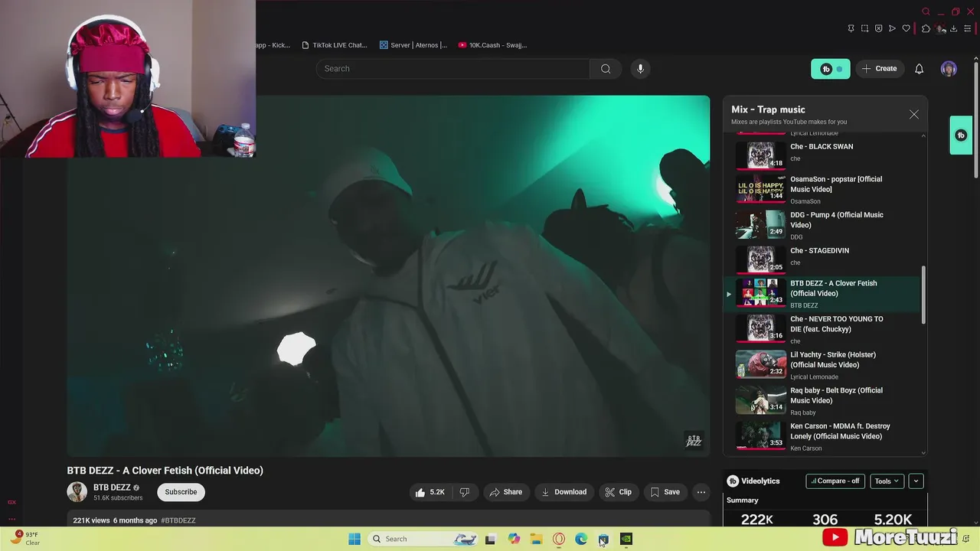Open Opera easy setup sliders icon
The width and height of the screenshot is (980, 551).
click(x=968, y=29)
